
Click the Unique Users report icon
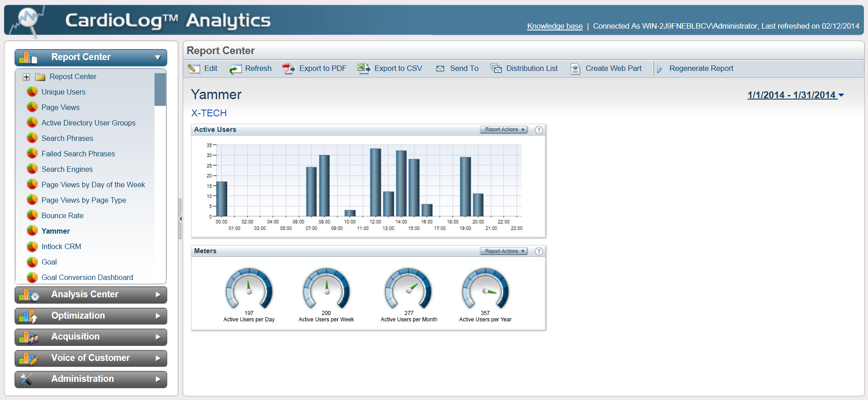pyautogui.click(x=32, y=92)
